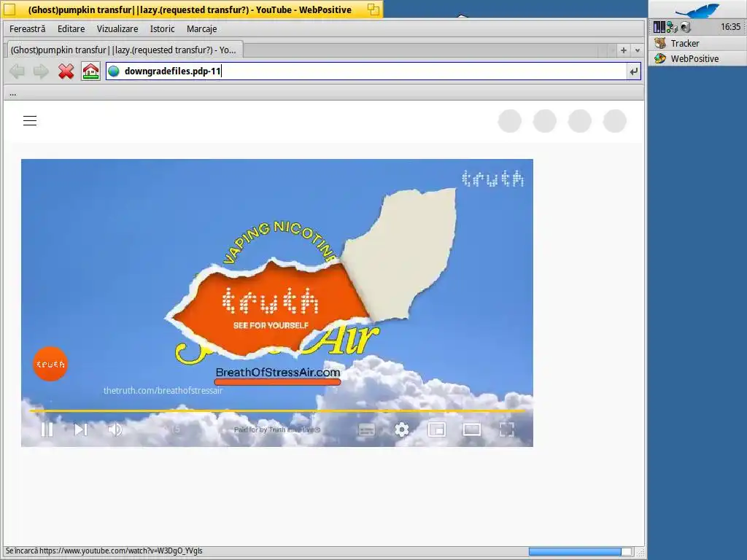Viewport: 747px width, 560px height.
Task: Toggle theater mode
Action: pyautogui.click(x=472, y=429)
